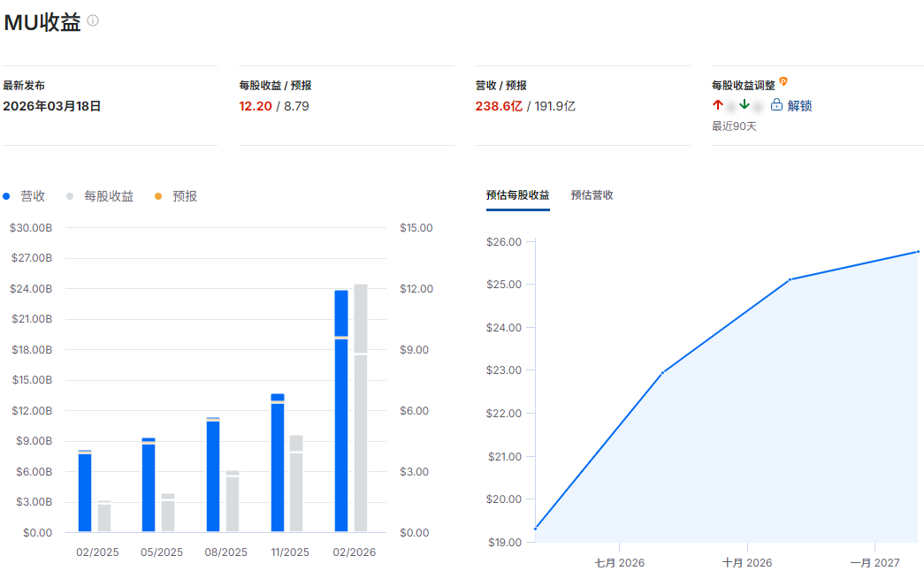Click the blue revenue bar for 02/2026
This screenshot has height=571, width=924.
tap(341, 411)
